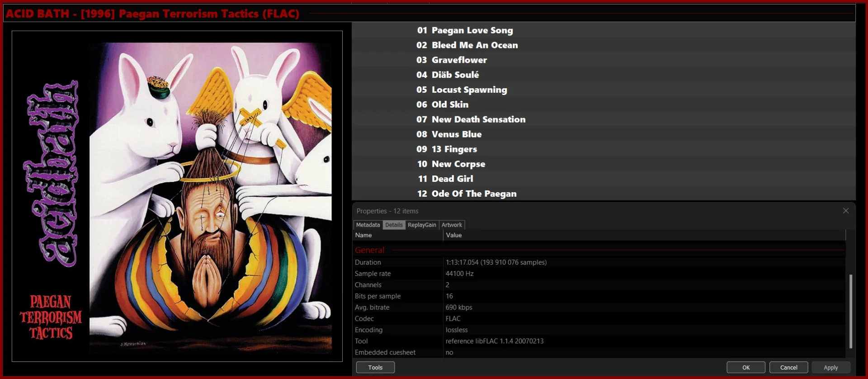Click the Properties - 12 items title

pos(387,211)
